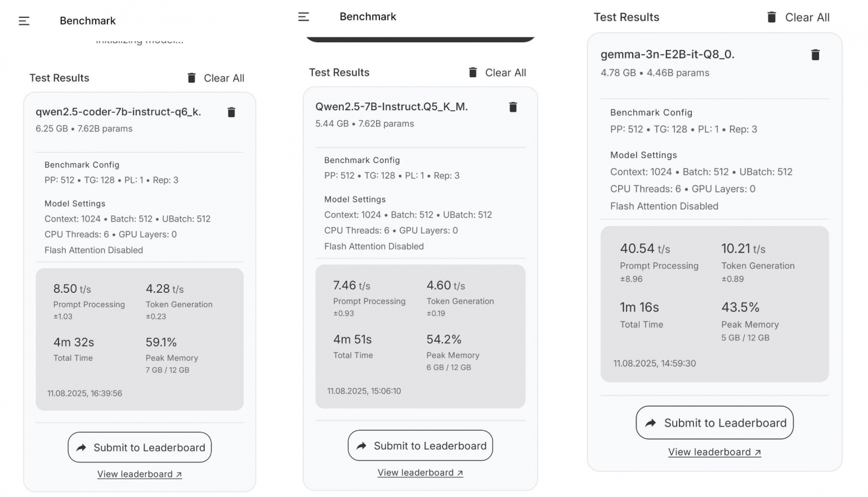
Task: Submit gemma-3n-E2B result to the leaderboard
Action: coord(714,423)
